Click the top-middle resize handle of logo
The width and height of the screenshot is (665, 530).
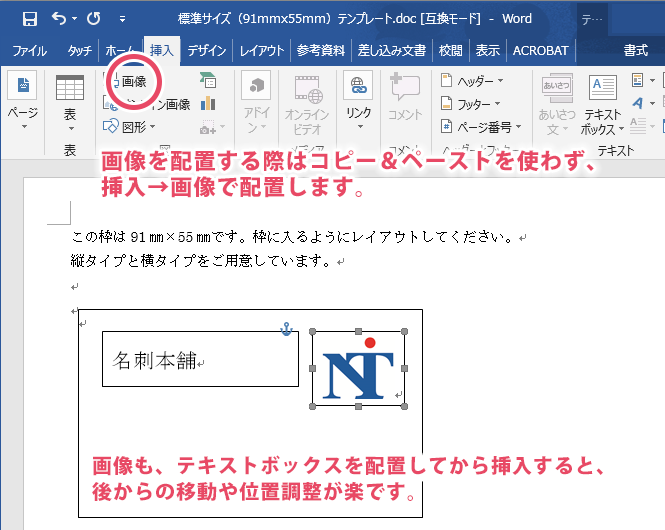pyautogui.click(x=358, y=332)
